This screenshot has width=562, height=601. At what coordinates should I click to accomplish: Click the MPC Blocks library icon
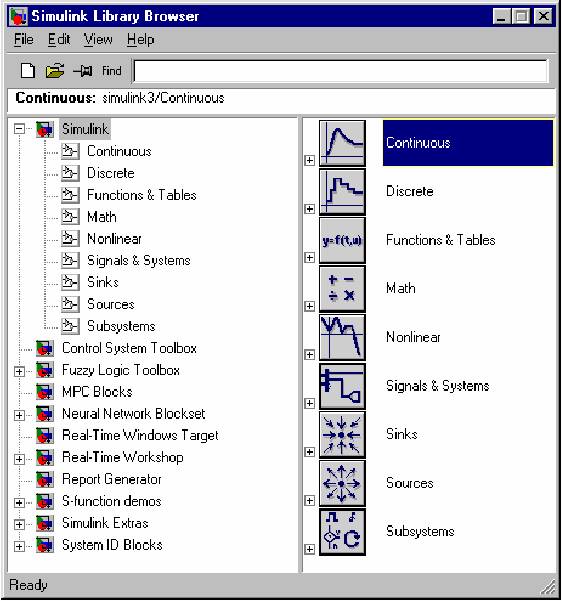[x=45, y=392]
